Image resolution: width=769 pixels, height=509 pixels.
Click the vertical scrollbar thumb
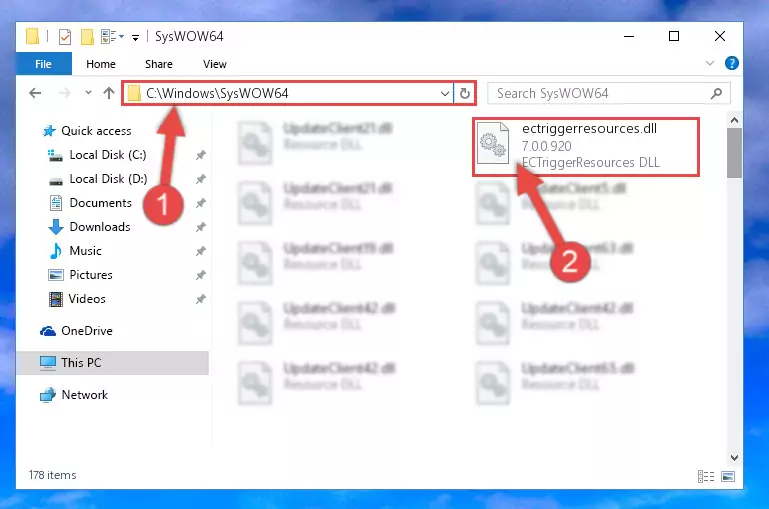pyautogui.click(x=734, y=153)
